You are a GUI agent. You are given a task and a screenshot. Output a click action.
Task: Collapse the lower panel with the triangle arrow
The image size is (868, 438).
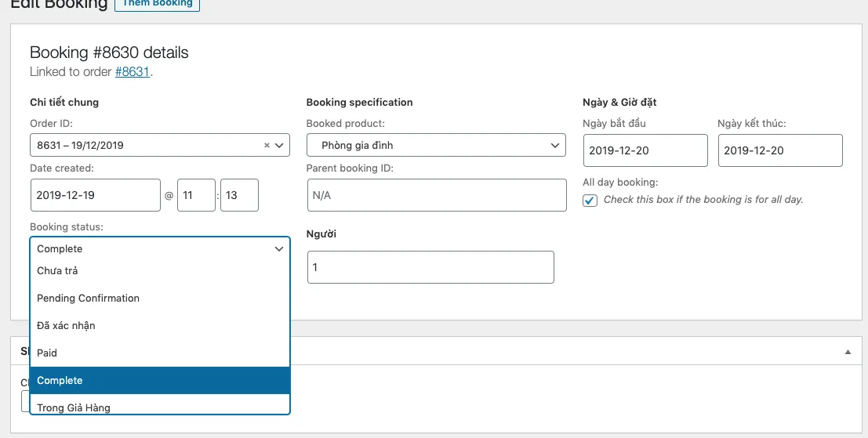tap(848, 352)
